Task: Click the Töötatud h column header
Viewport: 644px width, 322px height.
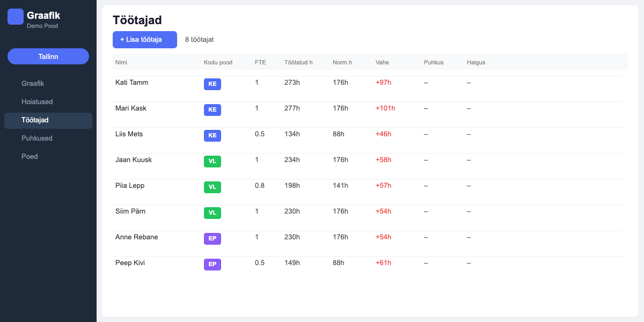Action: click(298, 62)
